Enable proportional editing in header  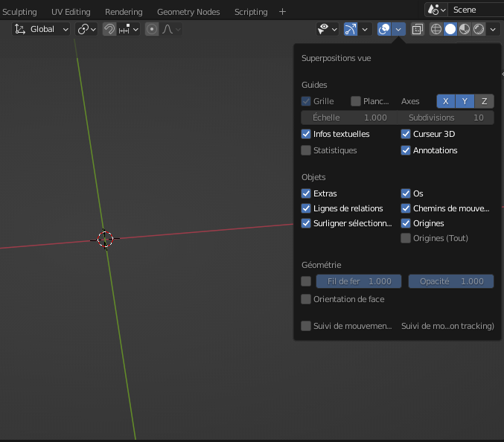(152, 29)
